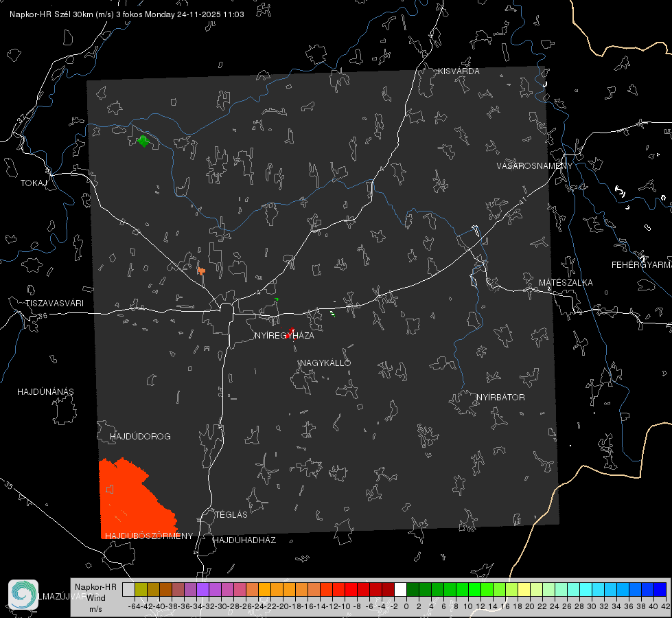Click the small red echo beside Nyíregyháza label
672x618 pixels.
[291, 333]
